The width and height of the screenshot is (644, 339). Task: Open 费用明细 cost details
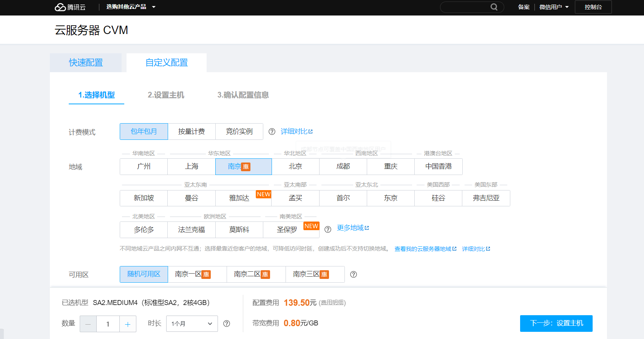[332, 303]
